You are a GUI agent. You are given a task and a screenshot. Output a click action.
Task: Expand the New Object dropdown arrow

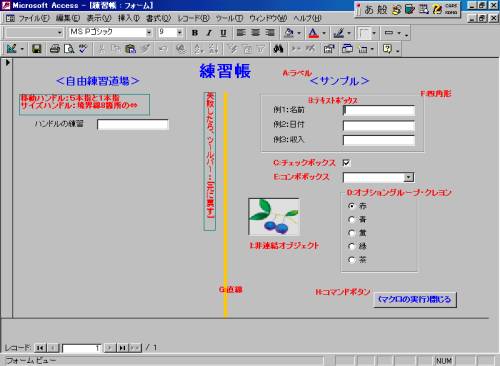pos(372,49)
